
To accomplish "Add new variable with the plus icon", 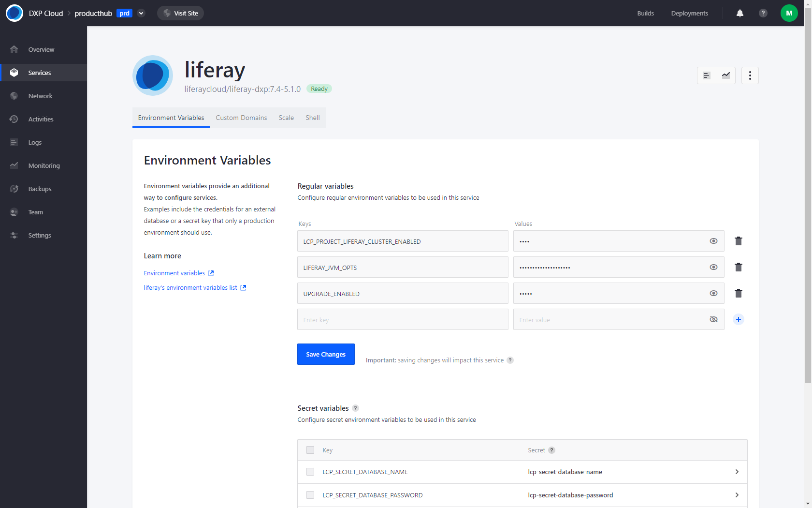I will [x=738, y=319].
